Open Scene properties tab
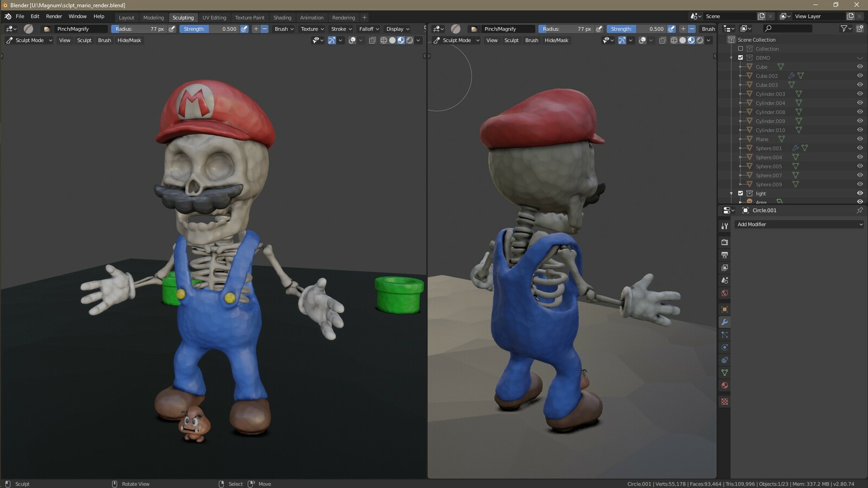Screen dimensions: 868x488 coord(724,280)
